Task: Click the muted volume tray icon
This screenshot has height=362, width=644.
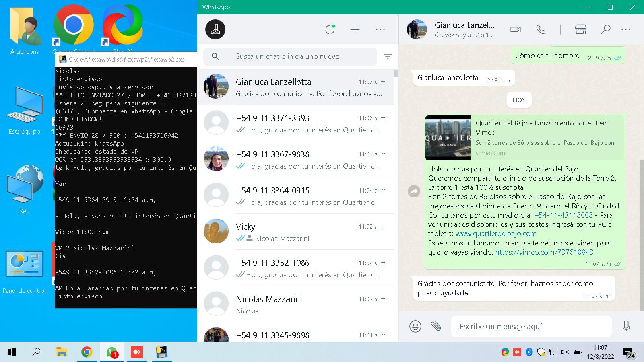Action: pyautogui.click(x=565, y=352)
